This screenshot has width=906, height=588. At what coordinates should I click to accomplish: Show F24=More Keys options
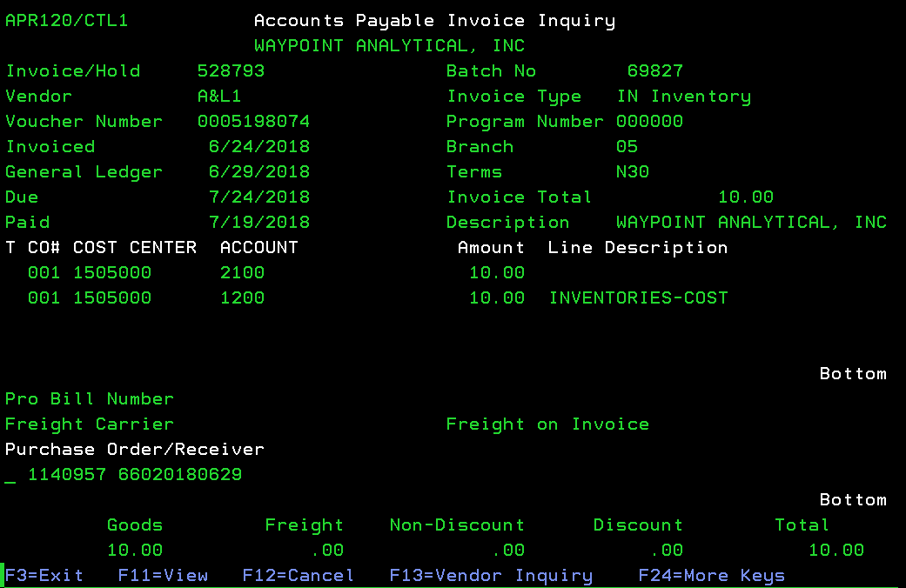(x=711, y=575)
